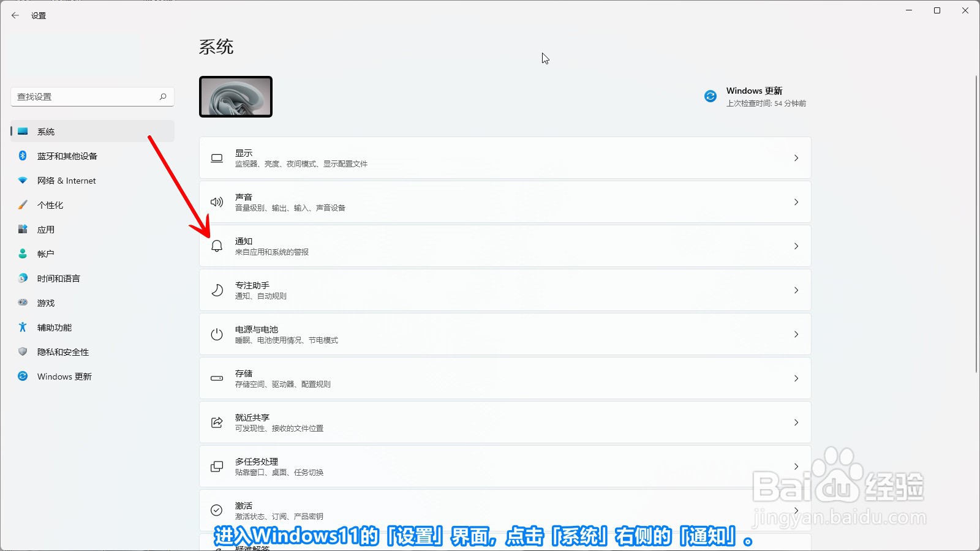Open the 通知 settings title
Viewport: 980px width, 551px height.
(244, 241)
